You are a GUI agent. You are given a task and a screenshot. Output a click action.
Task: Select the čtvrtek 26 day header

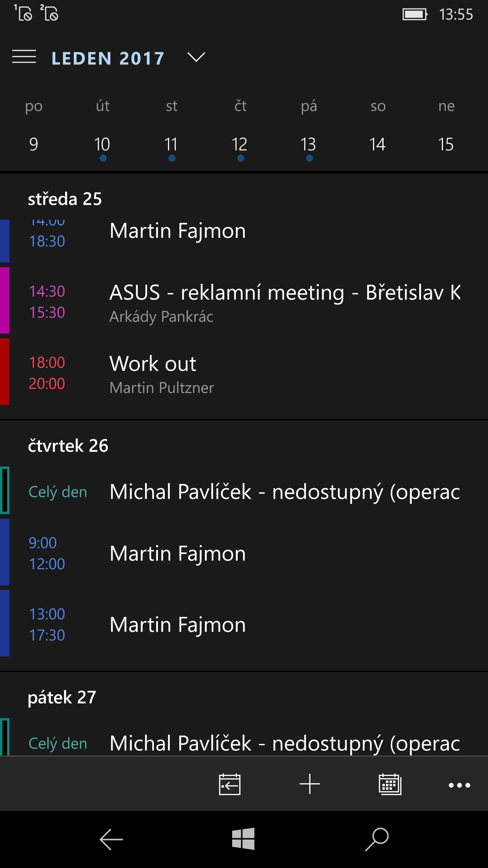(x=68, y=446)
